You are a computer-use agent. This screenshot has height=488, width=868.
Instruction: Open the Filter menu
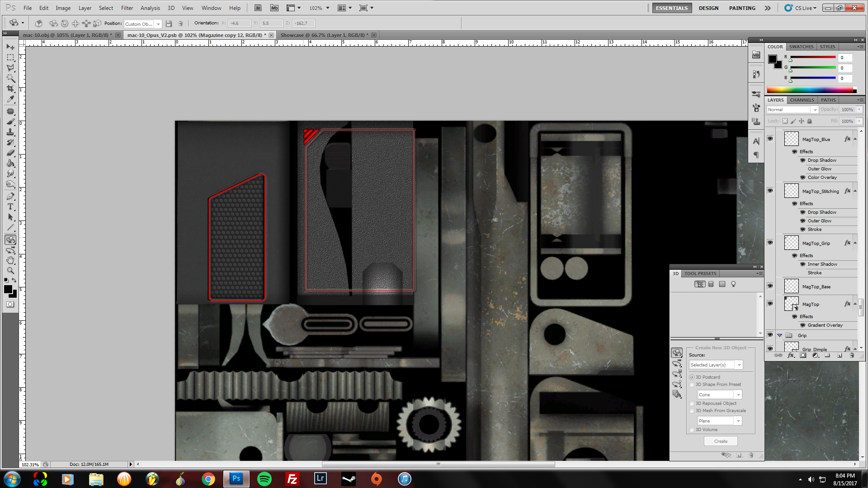click(127, 8)
